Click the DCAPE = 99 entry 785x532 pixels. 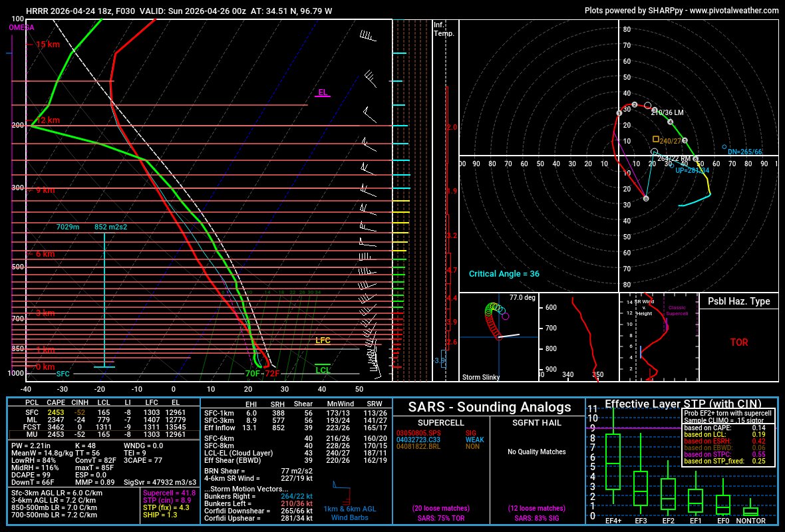point(31,475)
